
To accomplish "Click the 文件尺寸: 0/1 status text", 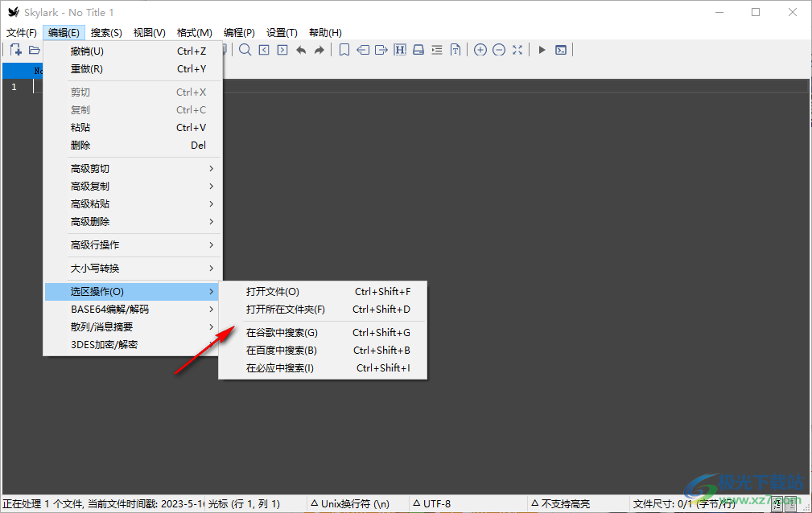I will [x=683, y=503].
